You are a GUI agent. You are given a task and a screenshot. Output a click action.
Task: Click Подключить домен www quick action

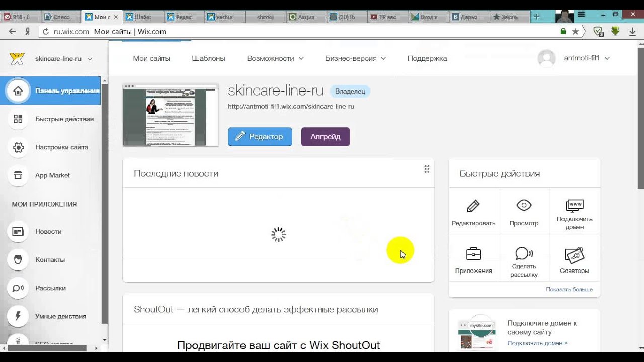575,211
